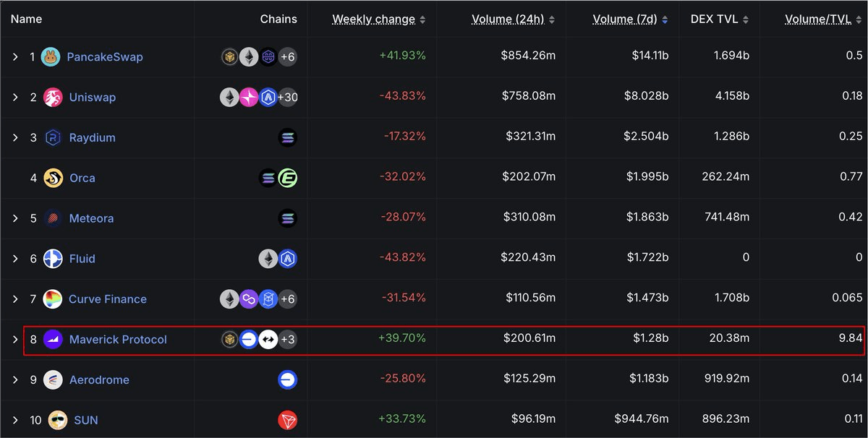Select the Ethereum chain icon next to Uniswap
Screen dimensions: 868x438
coord(229,96)
